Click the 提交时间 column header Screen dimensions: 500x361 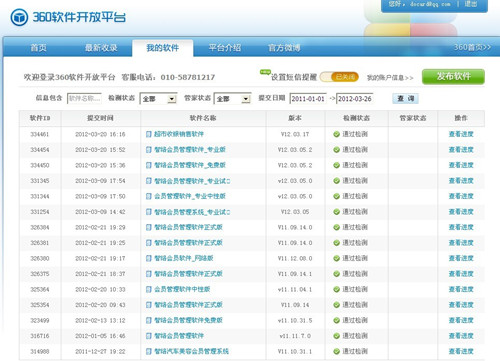tap(100, 118)
